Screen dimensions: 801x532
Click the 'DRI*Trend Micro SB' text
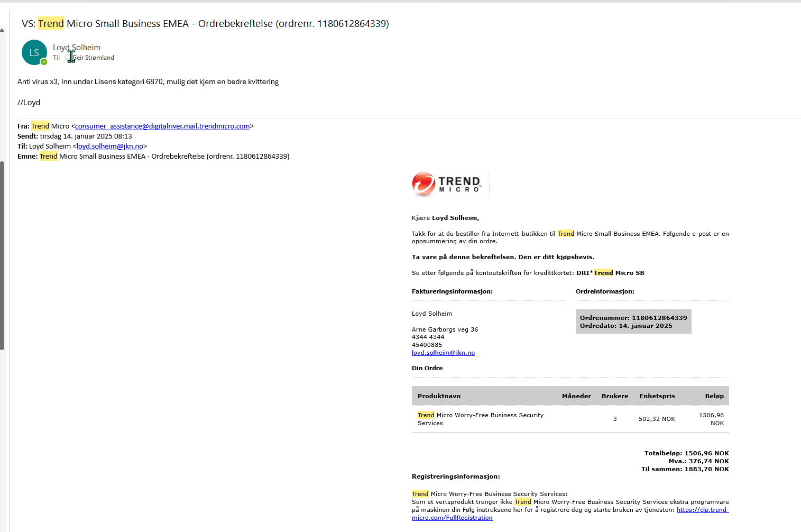(x=611, y=273)
